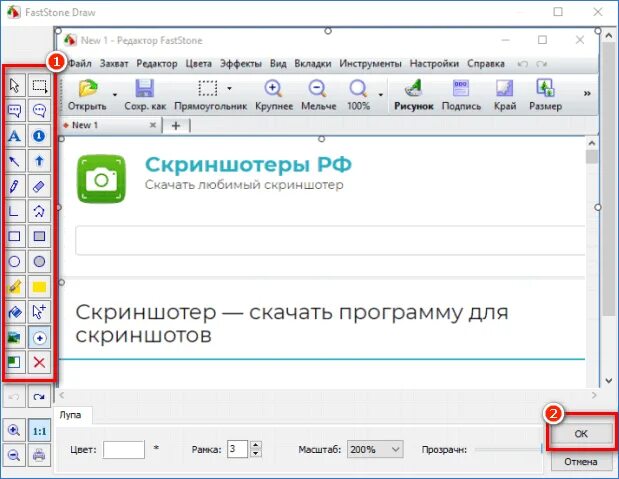The image size is (619, 479).
Task: Toggle the magnifier circle tool
Action: tap(39, 338)
